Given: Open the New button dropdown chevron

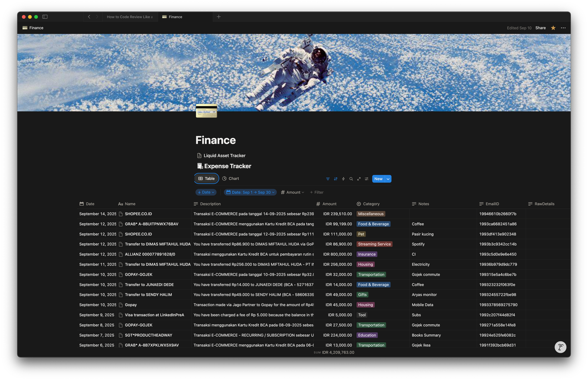Looking at the screenshot, I should (387, 179).
